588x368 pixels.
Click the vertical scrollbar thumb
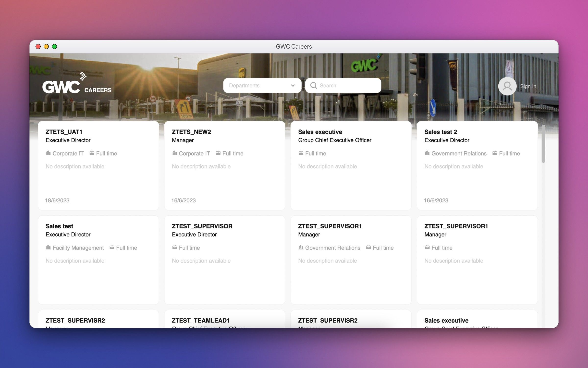coord(543,144)
